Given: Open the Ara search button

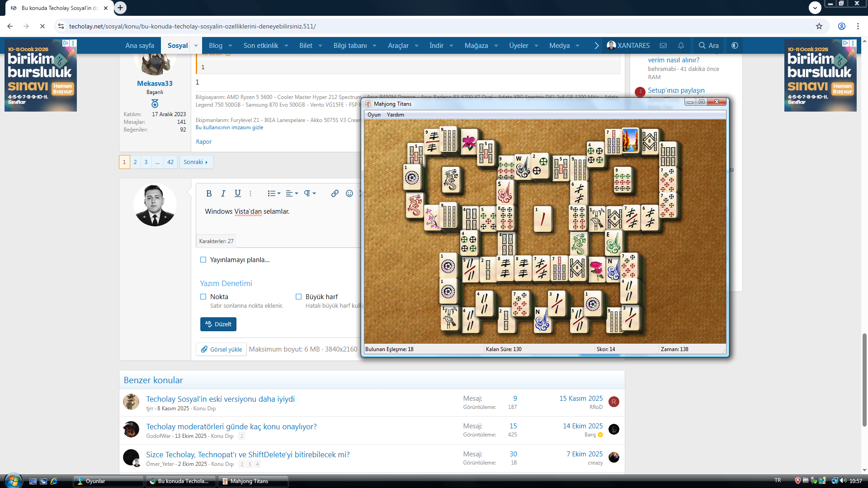Looking at the screenshot, I should click(x=708, y=46).
